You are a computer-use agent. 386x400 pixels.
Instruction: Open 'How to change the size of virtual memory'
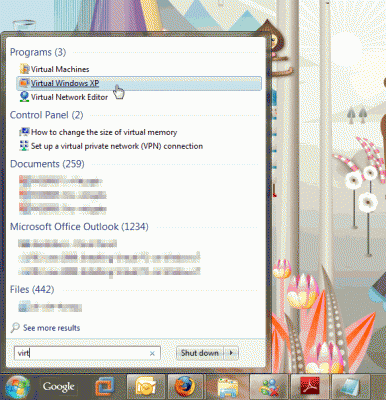[x=104, y=132]
